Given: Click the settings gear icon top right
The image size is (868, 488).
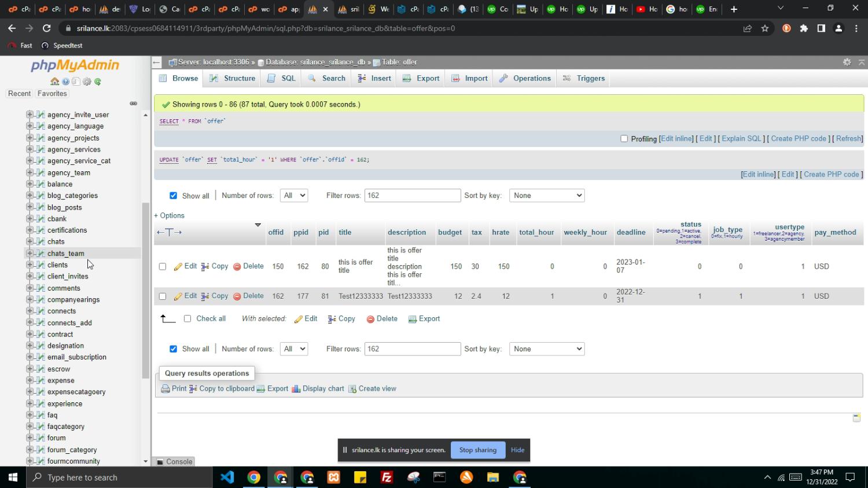Looking at the screenshot, I should (847, 62).
